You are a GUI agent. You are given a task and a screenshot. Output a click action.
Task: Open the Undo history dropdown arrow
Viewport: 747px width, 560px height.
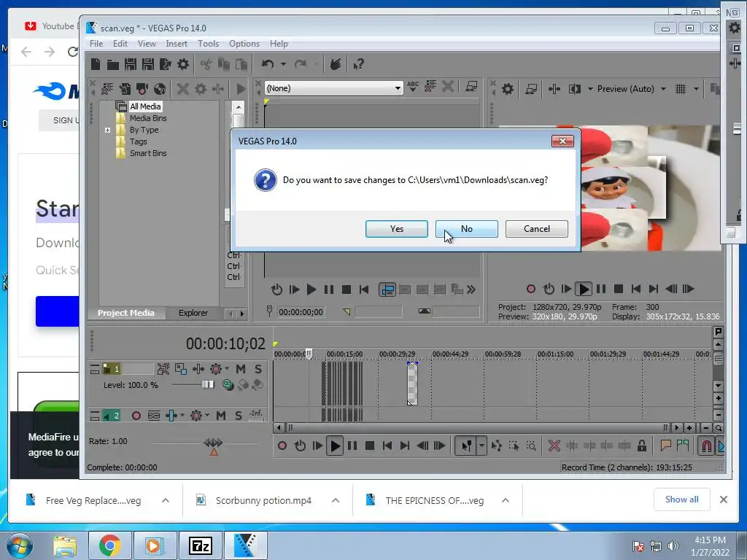pyautogui.click(x=283, y=64)
